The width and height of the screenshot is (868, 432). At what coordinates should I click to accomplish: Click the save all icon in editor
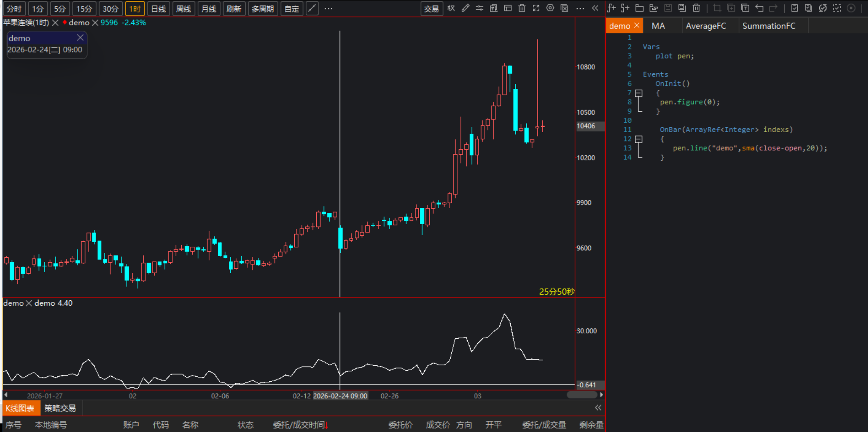pyautogui.click(x=682, y=8)
